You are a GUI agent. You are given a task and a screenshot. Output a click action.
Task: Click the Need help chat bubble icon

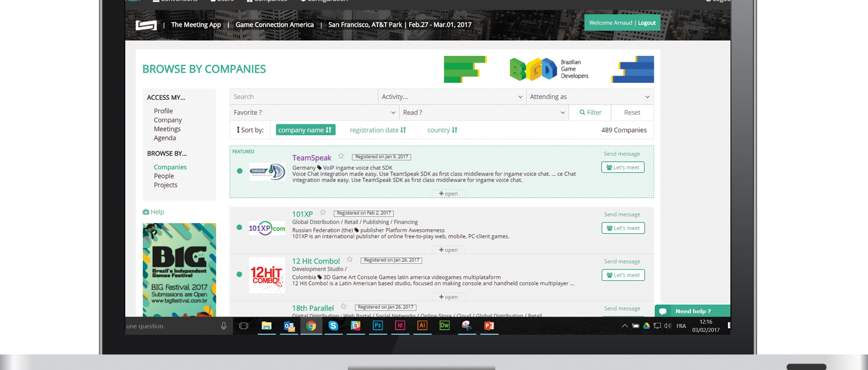(x=663, y=311)
